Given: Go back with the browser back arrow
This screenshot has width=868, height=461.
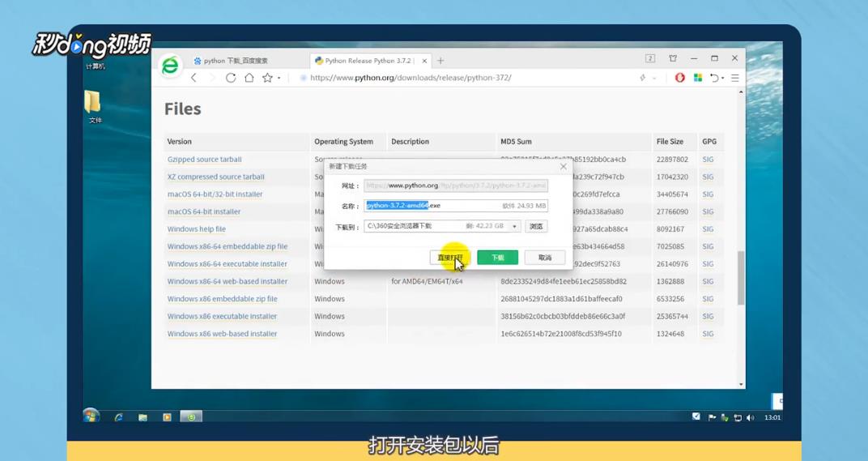Looking at the screenshot, I should click(x=194, y=78).
